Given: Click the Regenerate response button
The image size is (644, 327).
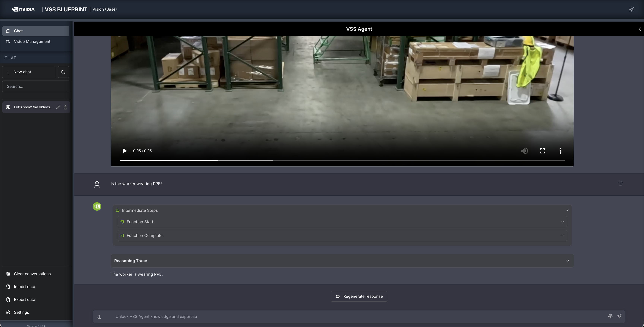Looking at the screenshot, I should point(359,296).
